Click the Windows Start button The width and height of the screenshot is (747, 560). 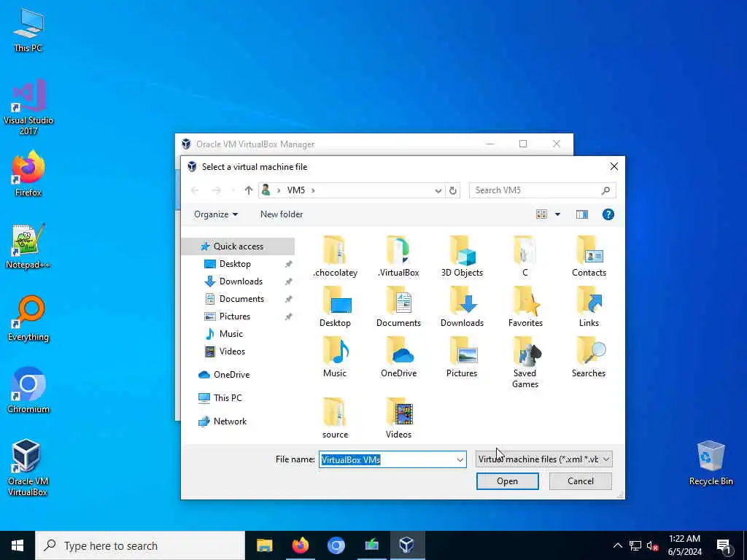(18, 545)
